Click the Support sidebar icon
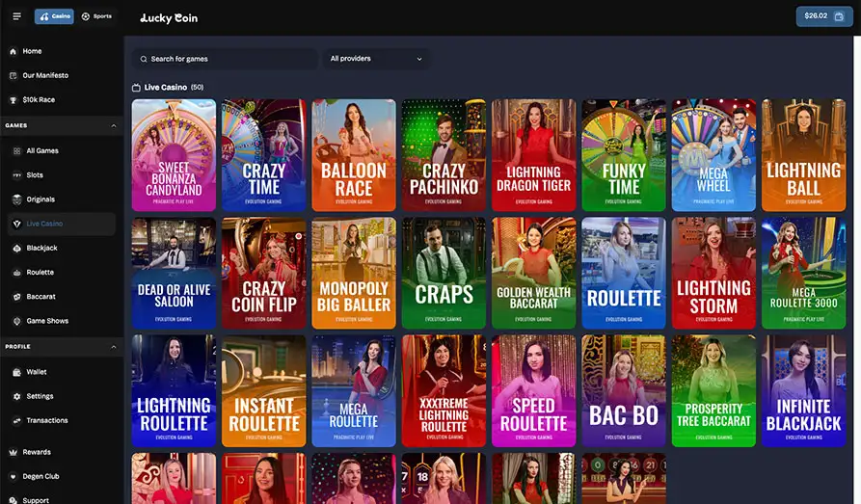Viewport: 861px width, 504px height. pos(13,500)
